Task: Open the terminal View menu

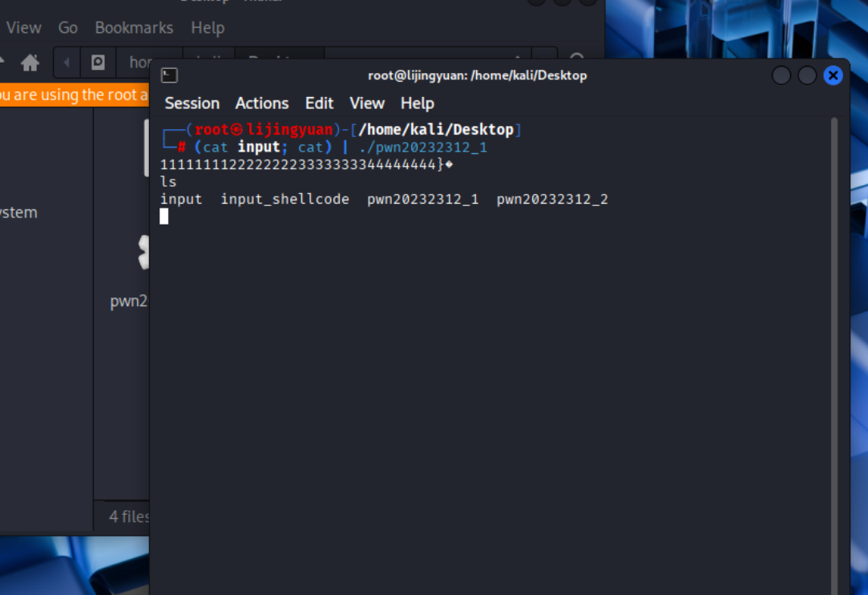Action: click(x=367, y=103)
